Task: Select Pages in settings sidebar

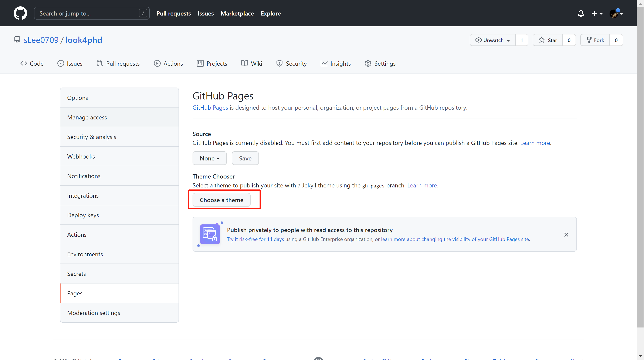Action: pos(119,293)
